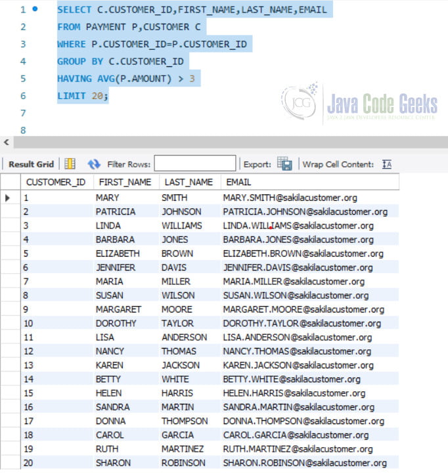This screenshot has width=448, height=476.
Task: Click line number 5 in the editor gutter
Action: coord(23,79)
